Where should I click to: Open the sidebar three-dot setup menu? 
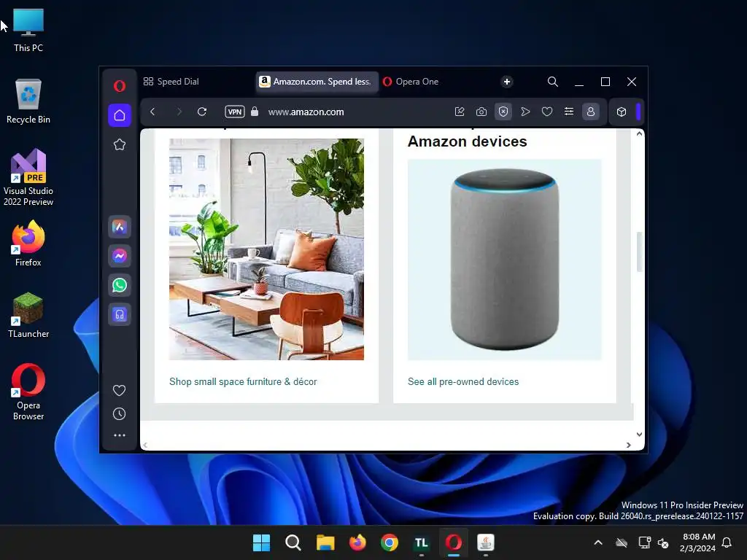click(x=119, y=435)
